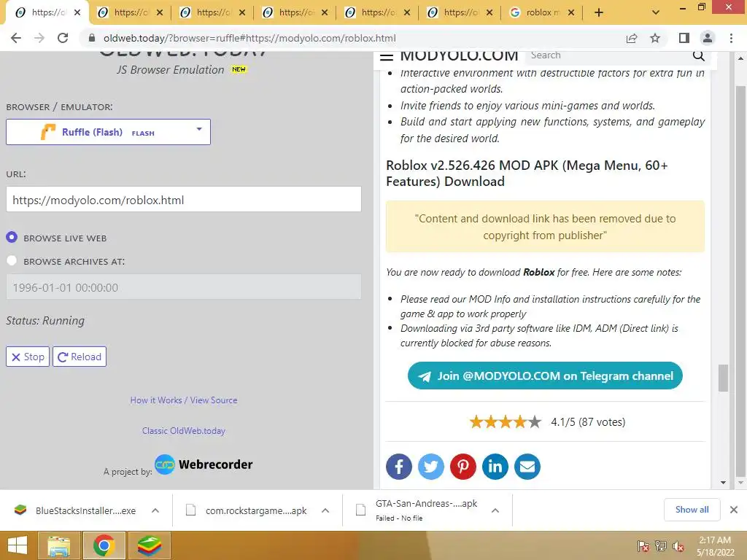
Task: Share on Facebook icon
Action: point(399,467)
